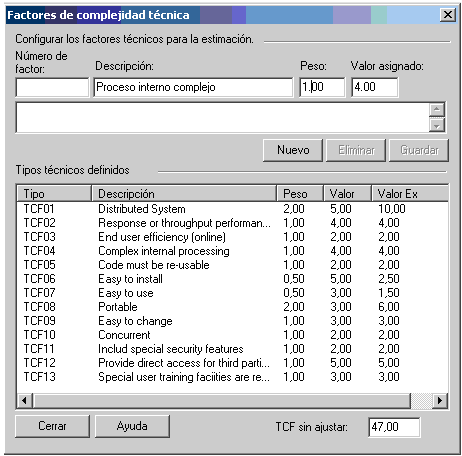Click the Número de factor input field
Screen dimensions: 462x456
pyautogui.click(x=52, y=87)
